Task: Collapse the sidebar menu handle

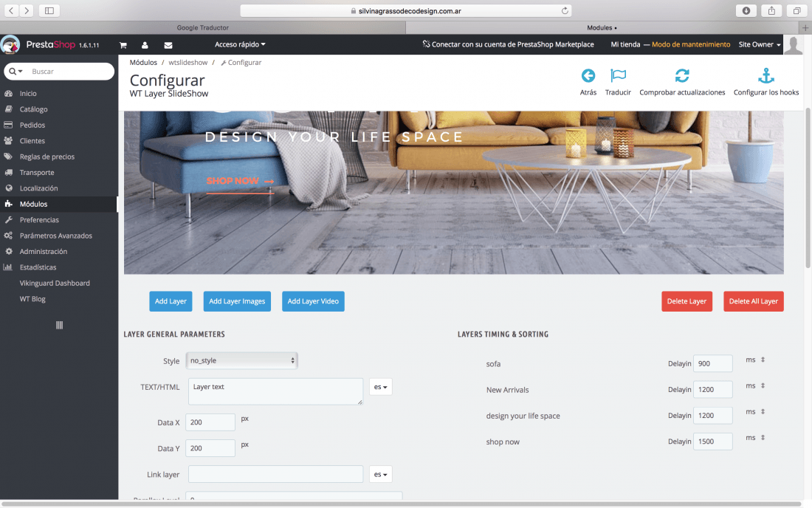Action: (60, 325)
